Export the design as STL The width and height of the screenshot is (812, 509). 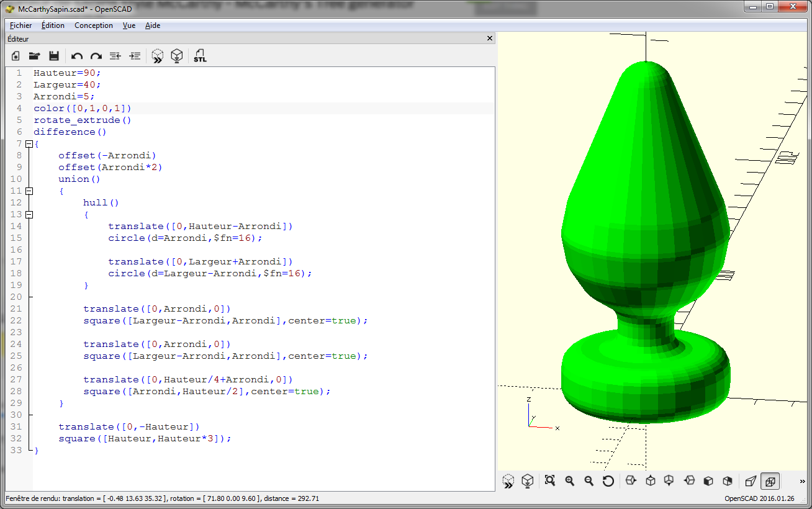click(200, 56)
